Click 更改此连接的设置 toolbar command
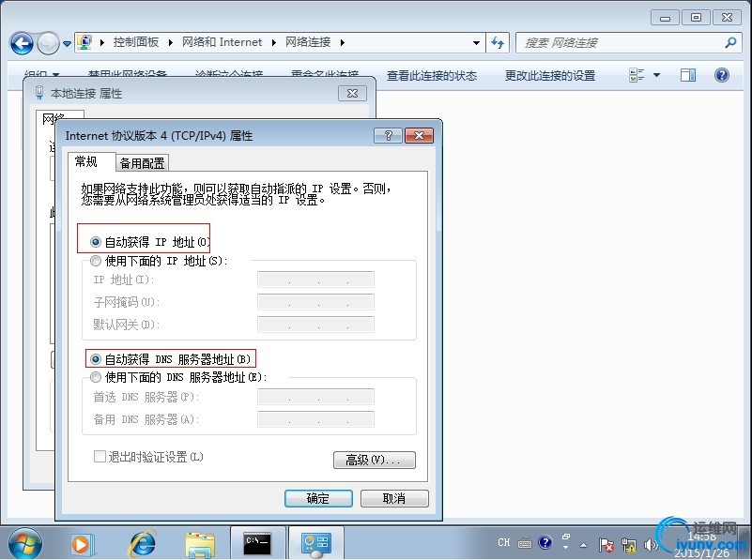The image size is (752, 560). pyautogui.click(x=550, y=76)
